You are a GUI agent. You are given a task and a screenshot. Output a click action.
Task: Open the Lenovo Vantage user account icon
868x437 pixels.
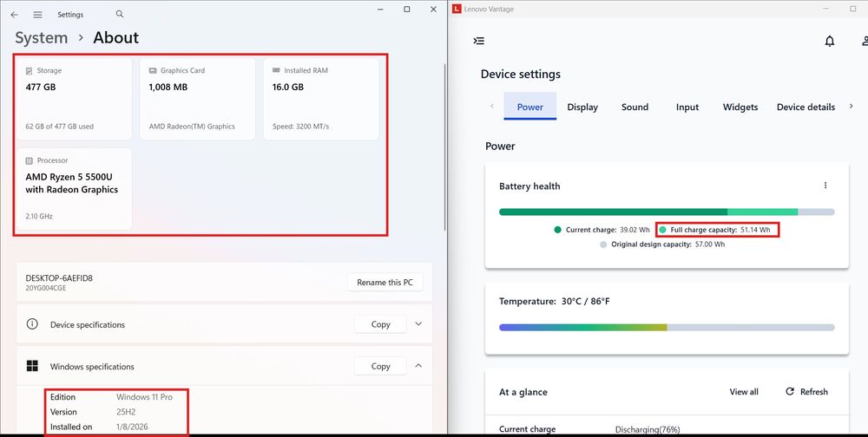[865, 41]
